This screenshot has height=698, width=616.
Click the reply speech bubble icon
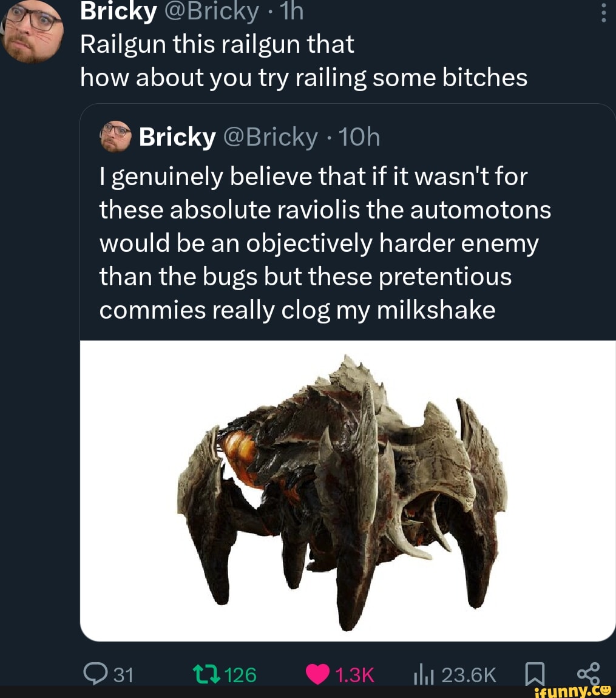tap(93, 675)
